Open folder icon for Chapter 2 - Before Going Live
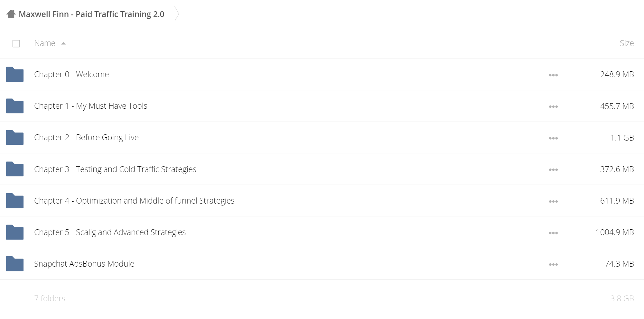644x319 pixels. (x=15, y=137)
